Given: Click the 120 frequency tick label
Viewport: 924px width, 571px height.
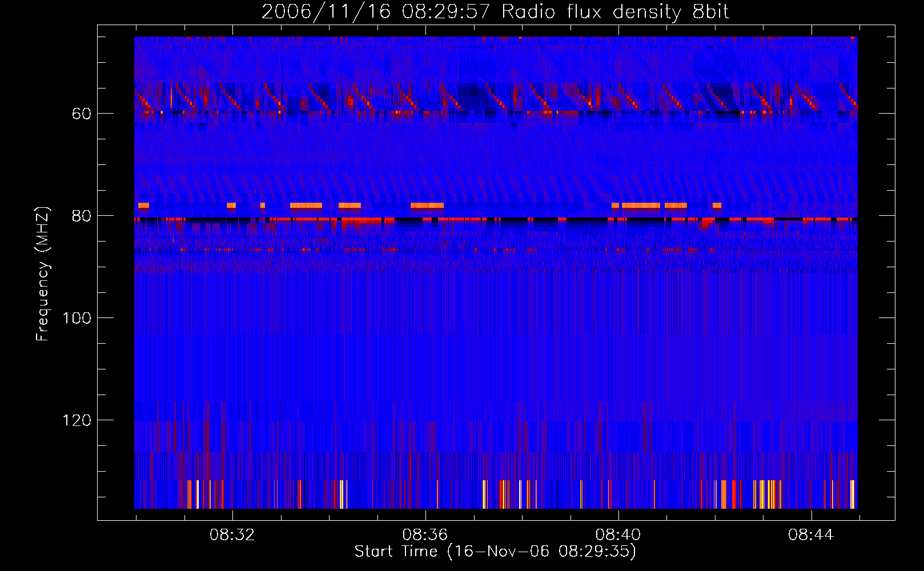Looking at the screenshot, I should pyautogui.click(x=77, y=420).
